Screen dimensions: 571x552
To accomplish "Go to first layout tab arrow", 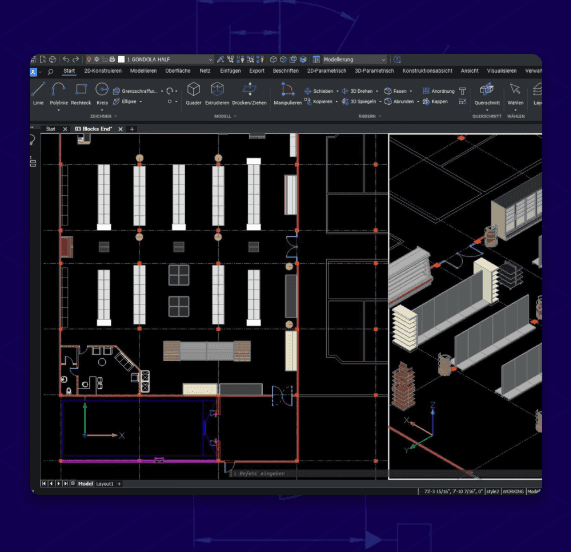I will 44,484.
